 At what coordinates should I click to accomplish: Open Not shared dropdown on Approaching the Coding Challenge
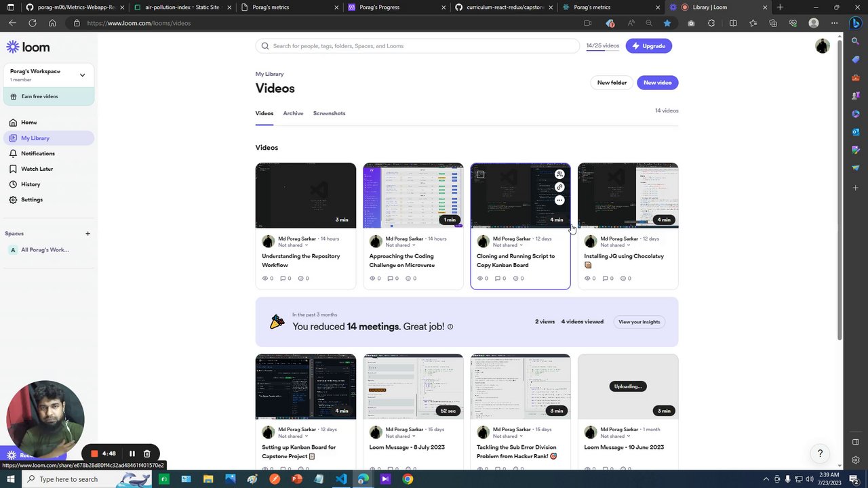click(x=401, y=245)
